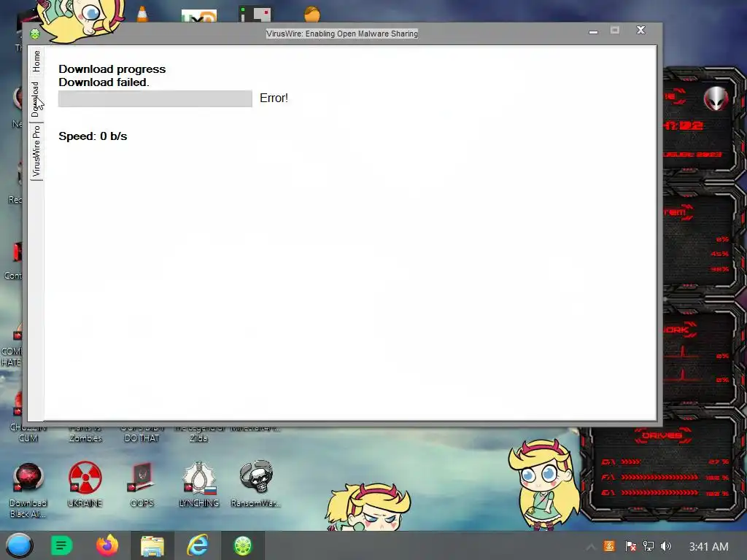Click the 3:41 AM taskbar clock
This screenshot has height=560, width=747.
(x=708, y=547)
